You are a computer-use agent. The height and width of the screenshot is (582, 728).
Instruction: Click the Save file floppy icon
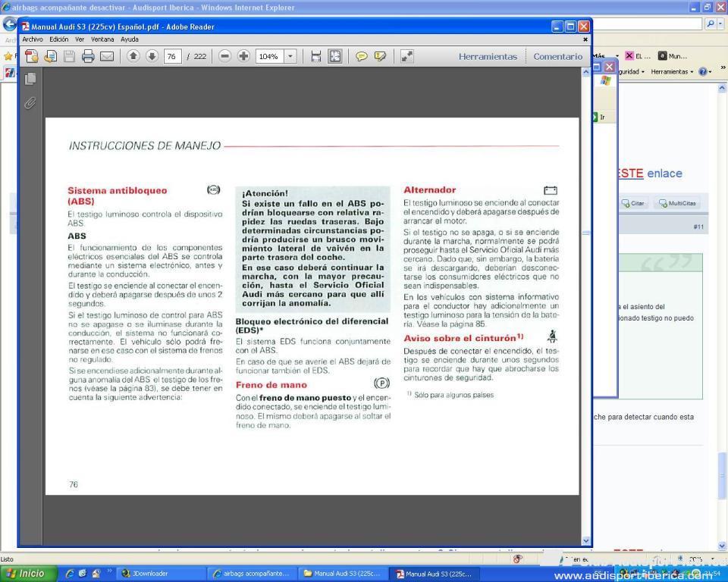69,57
